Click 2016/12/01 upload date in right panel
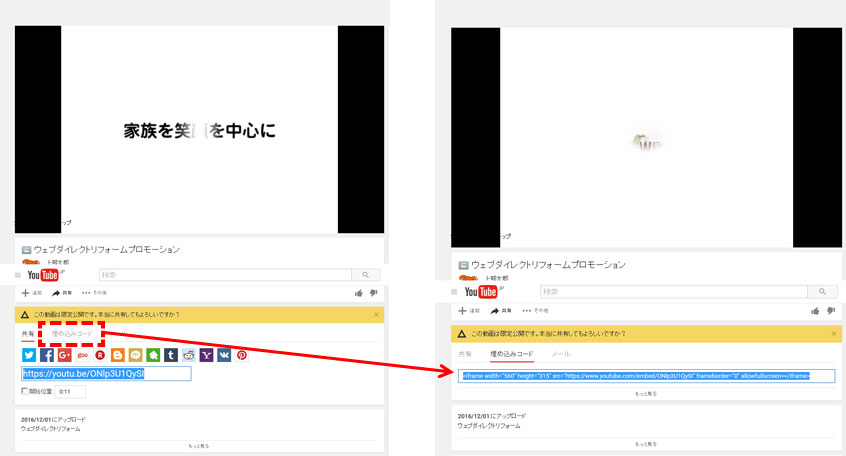Screen dimensions: 846x456 pyautogui.click(x=492, y=416)
